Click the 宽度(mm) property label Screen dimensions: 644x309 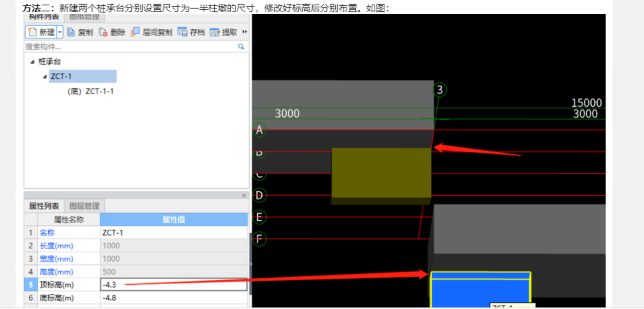(57, 259)
